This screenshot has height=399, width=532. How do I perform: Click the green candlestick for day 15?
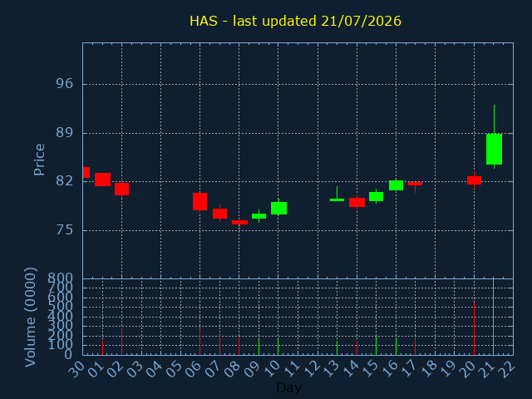[x=376, y=196]
